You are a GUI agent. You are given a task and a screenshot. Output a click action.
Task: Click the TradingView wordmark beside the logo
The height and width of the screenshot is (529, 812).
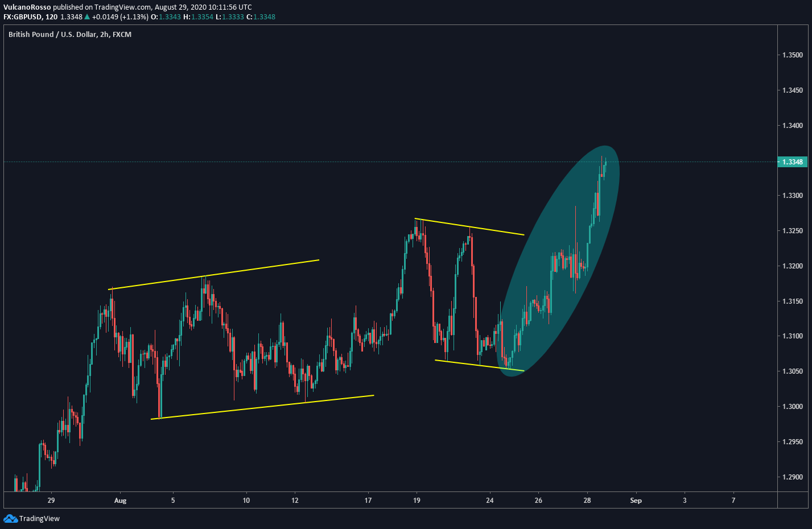tap(39, 518)
